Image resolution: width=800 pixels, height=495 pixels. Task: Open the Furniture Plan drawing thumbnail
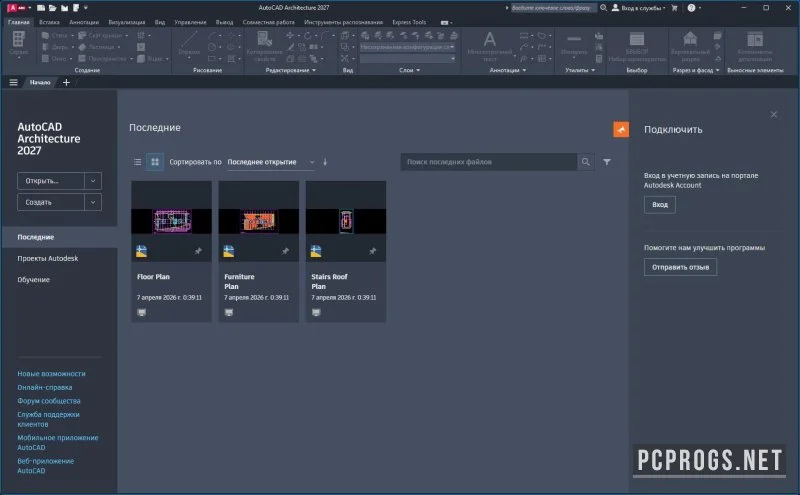259,221
